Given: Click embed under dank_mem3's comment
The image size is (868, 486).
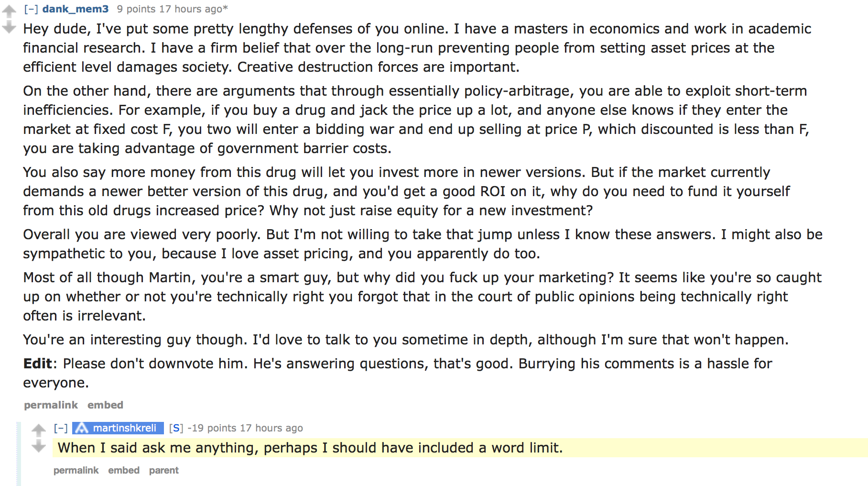Looking at the screenshot, I should pyautogui.click(x=105, y=405).
